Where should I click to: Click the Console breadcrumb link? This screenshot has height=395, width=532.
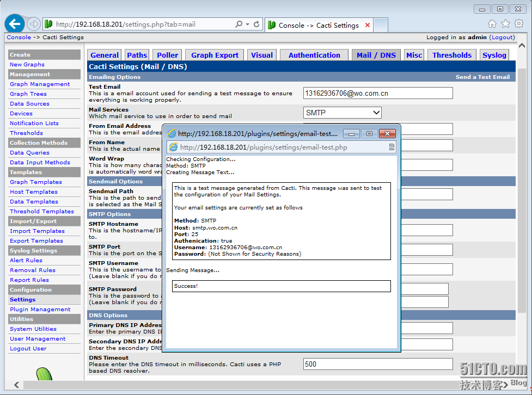[x=19, y=38]
